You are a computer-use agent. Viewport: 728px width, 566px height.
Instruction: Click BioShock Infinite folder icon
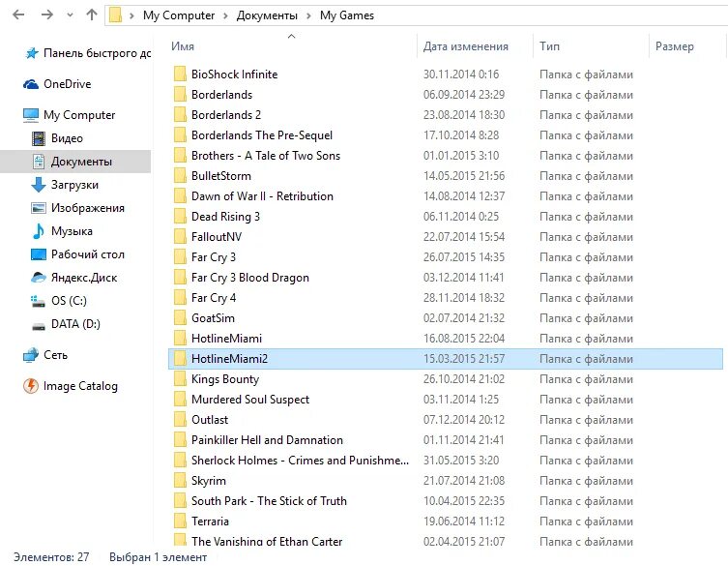pyautogui.click(x=180, y=74)
